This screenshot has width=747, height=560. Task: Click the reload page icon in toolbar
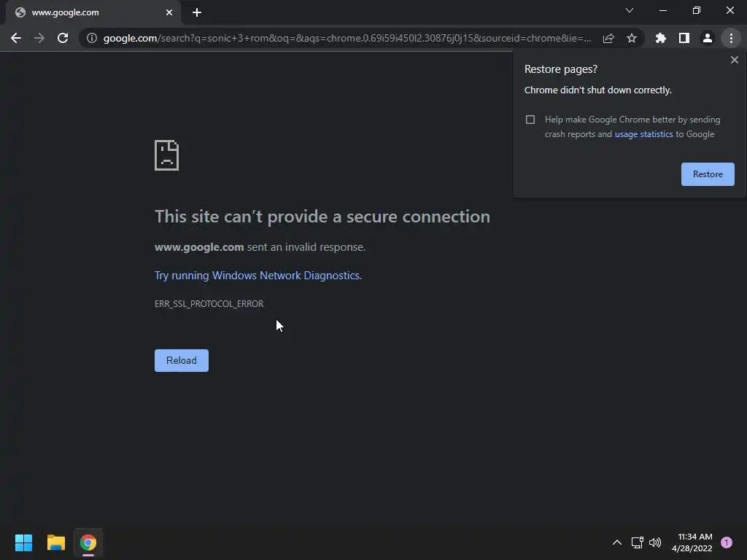click(x=63, y=38)
